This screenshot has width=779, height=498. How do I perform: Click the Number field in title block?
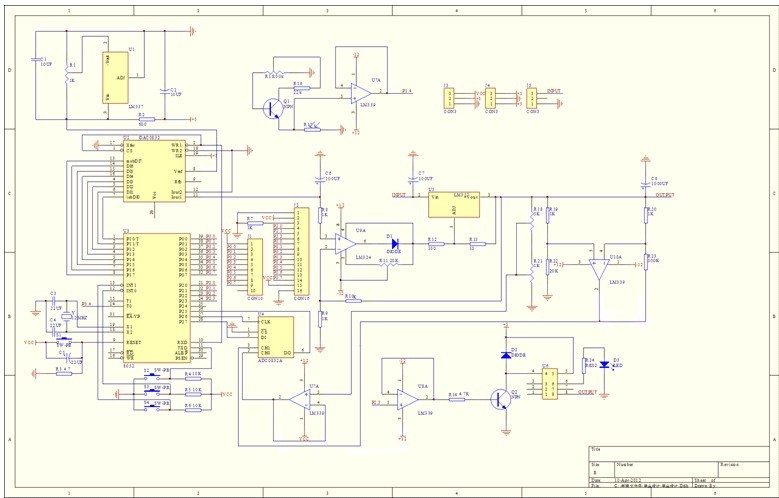[x=666, y=469]
